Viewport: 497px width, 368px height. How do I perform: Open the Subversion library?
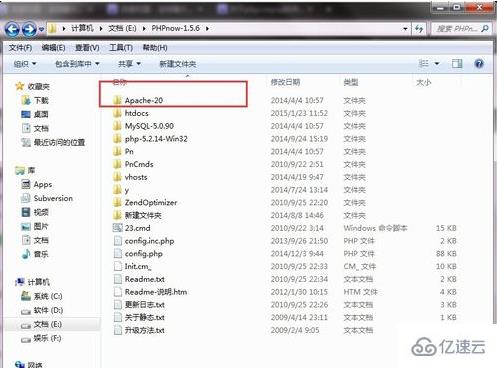[53, 198]
